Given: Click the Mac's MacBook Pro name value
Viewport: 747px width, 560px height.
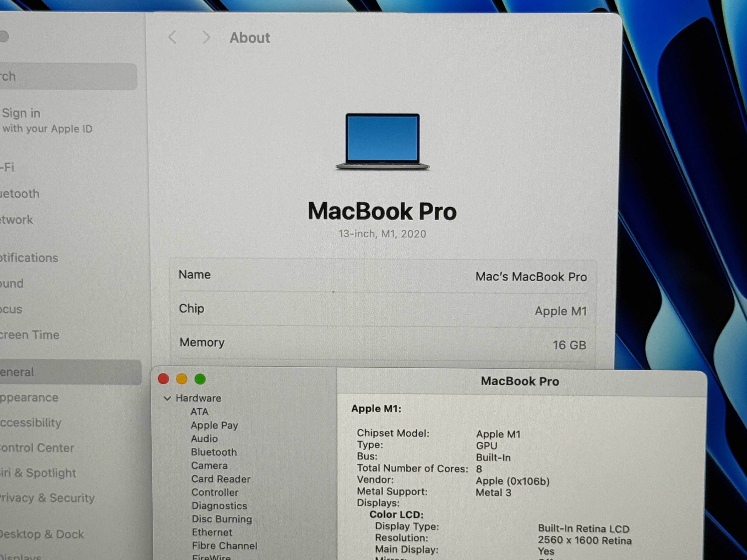Looking at the screenshot, I should click(531, 277).
